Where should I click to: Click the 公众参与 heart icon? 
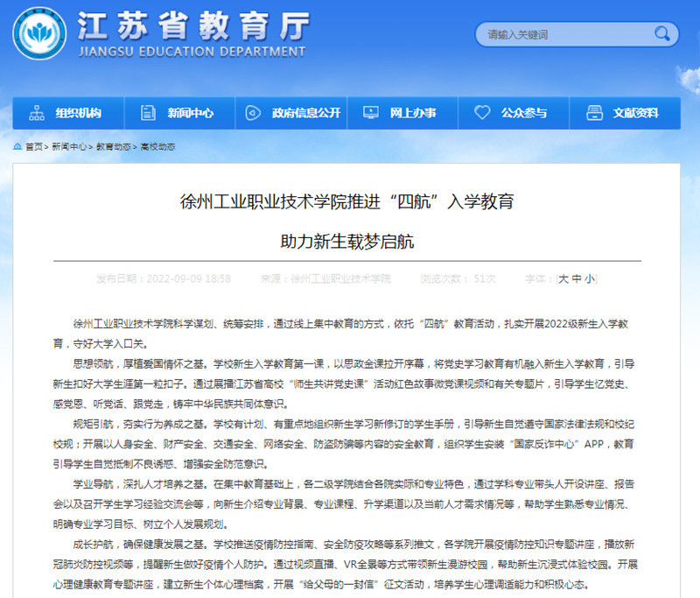tap(482, 113)
